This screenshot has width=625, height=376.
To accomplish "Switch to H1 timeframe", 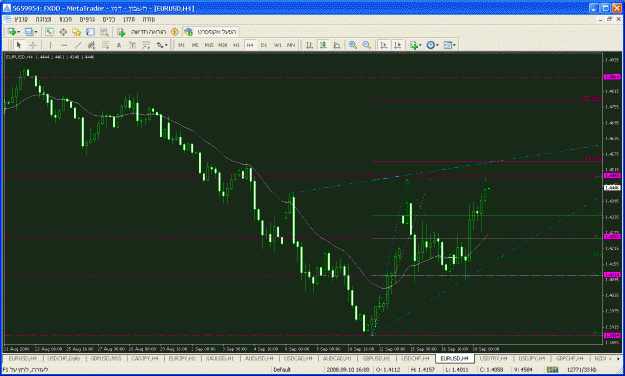I will [x=236, y=45].
